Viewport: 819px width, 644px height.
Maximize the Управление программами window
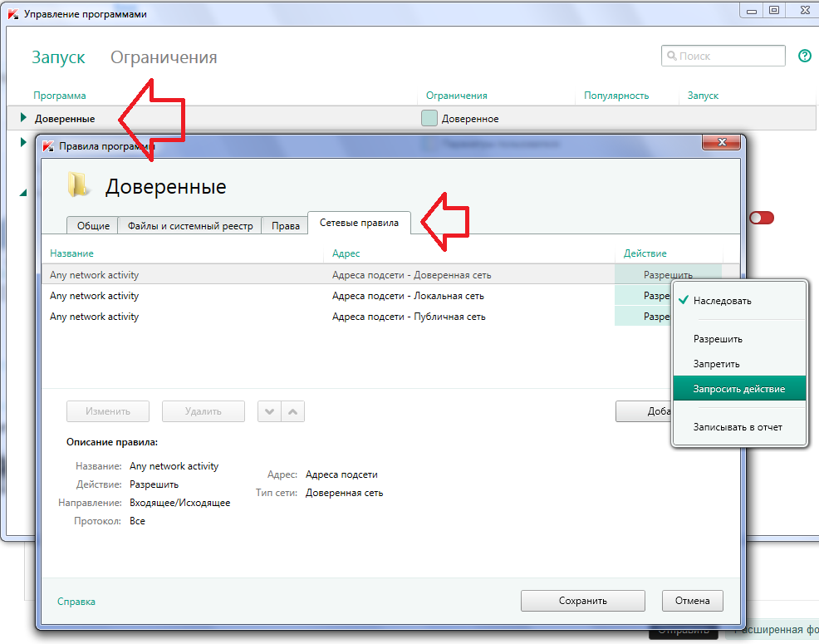pos(774,10)
